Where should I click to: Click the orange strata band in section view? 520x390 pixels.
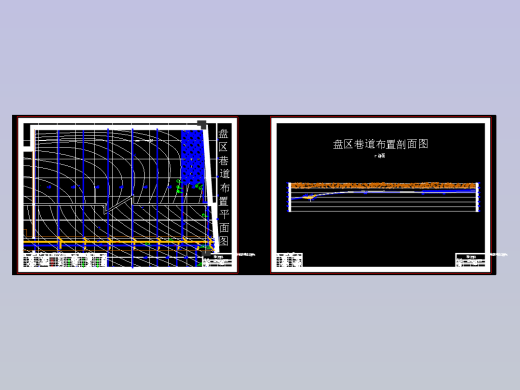tap(383, 185)
